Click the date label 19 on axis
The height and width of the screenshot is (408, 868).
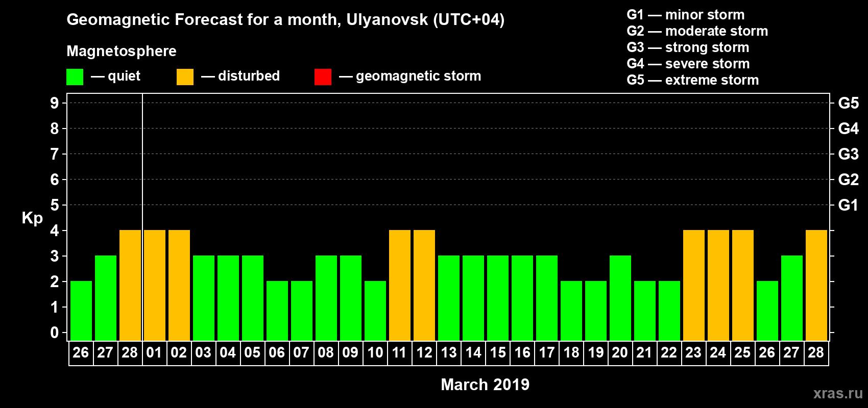pyautogui.click(x=595, y=352)
